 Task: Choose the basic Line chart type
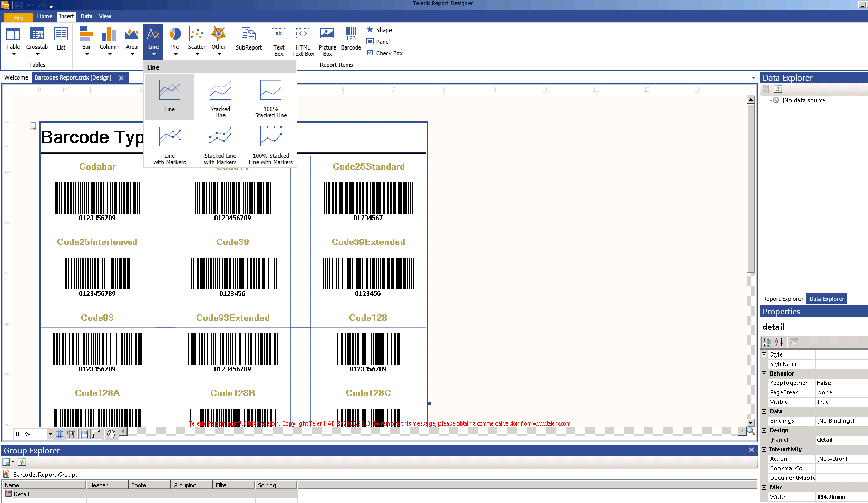pos(170,96)
